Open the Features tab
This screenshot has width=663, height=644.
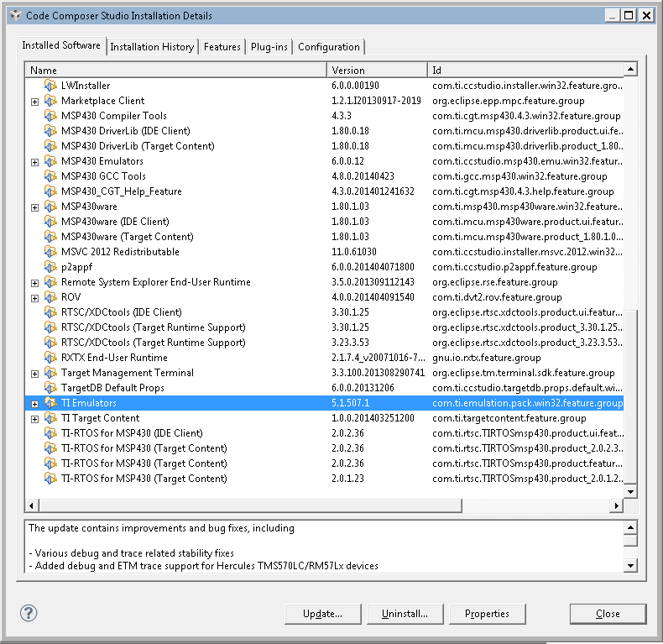(222, 47)
